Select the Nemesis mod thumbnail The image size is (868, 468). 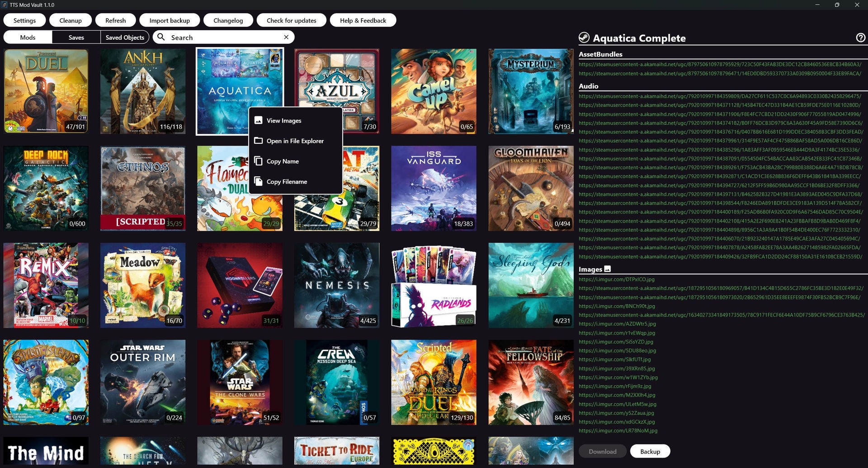tap(337, 285)
